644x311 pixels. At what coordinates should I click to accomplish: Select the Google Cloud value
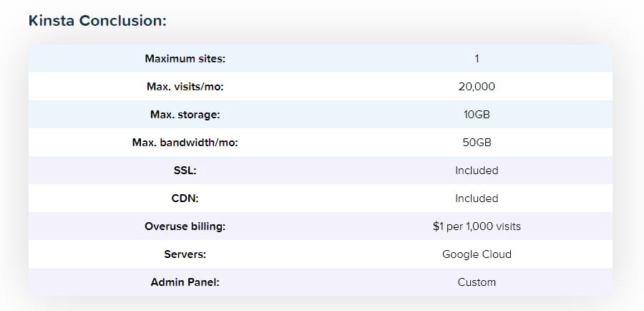477,254
